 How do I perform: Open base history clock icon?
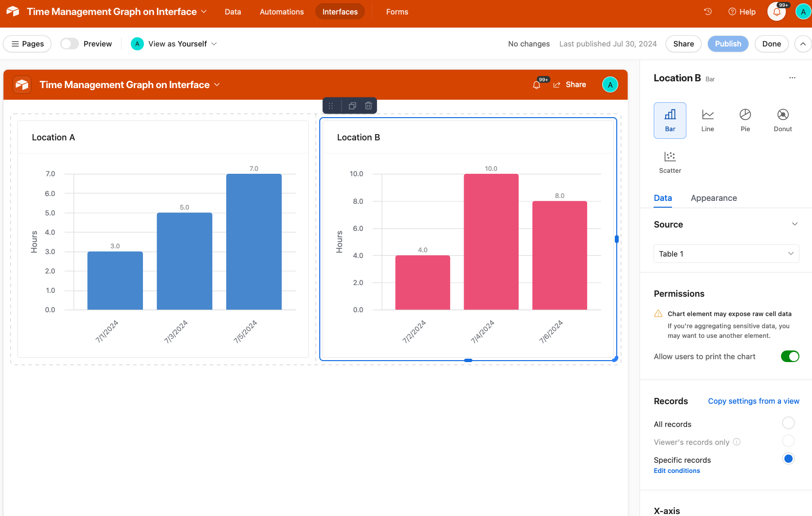point(708,12)
